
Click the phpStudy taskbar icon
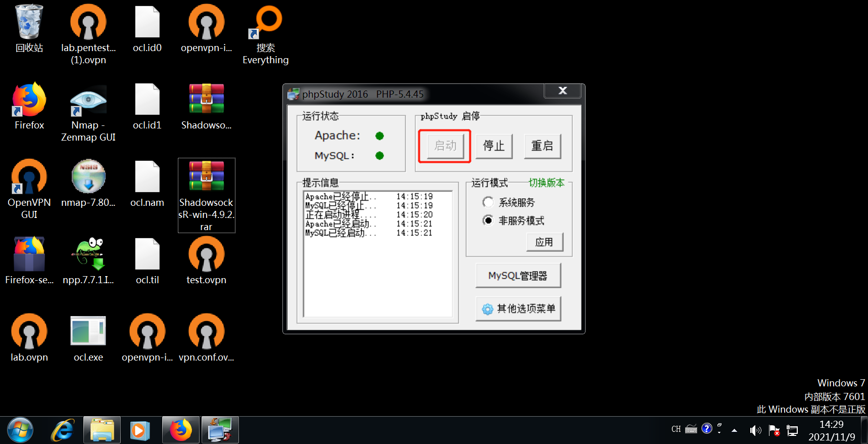coord(220,430)
